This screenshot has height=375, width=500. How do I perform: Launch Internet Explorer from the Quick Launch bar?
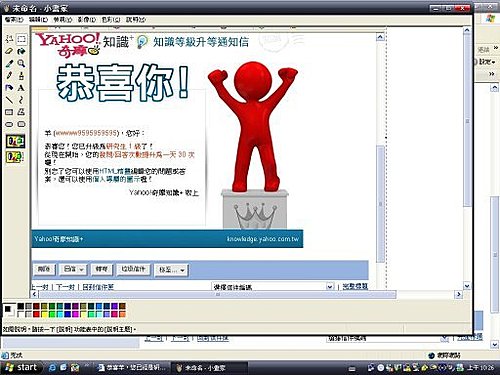[x=53, y=368]
